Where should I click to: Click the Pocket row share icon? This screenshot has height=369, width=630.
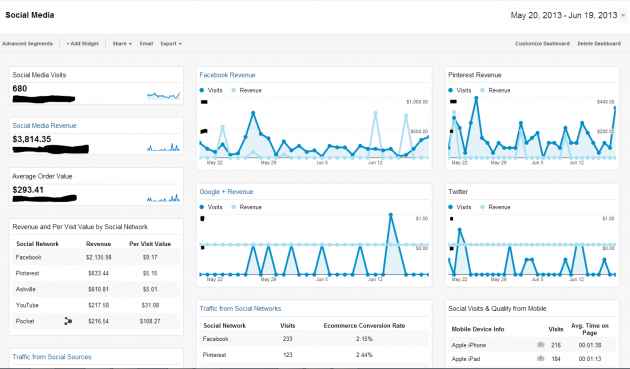click(x=68, y=321)
